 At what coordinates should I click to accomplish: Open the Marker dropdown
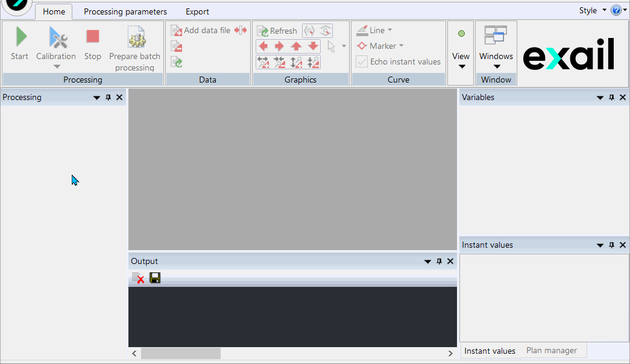(x=401, y=46)
